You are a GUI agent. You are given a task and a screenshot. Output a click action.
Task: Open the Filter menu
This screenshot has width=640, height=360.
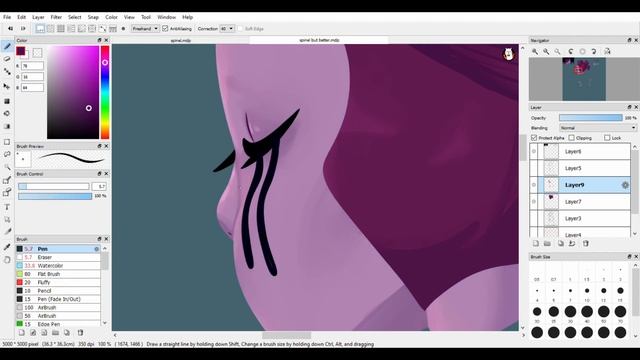56,17
